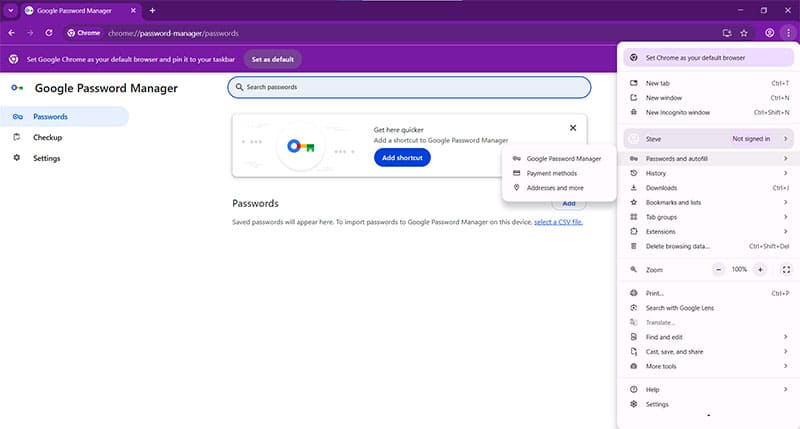Expand Bookmarks and lists submenu
The height and width of the screenshot is (429, 800).
click(x=708, y=203)
